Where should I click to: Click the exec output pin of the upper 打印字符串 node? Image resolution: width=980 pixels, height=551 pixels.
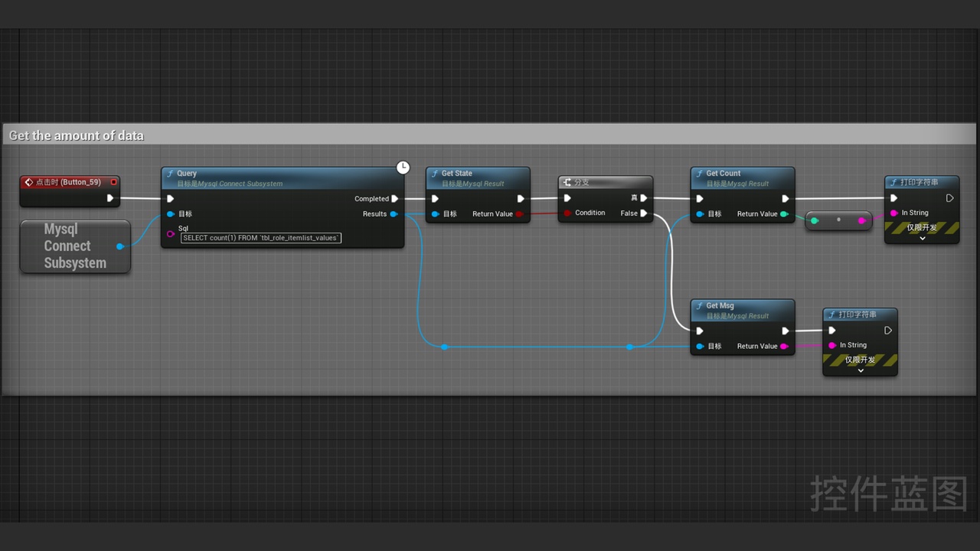pyautogui.click(x=949, y=198)
